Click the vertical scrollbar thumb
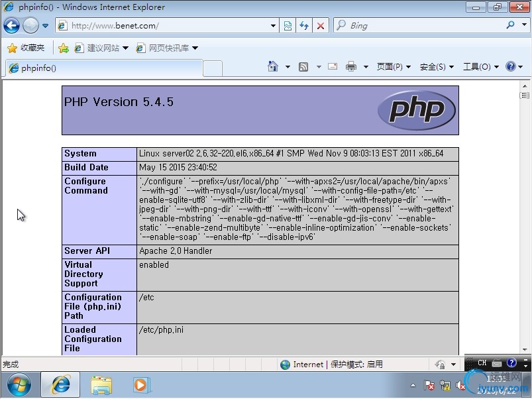 coord(525,95)
